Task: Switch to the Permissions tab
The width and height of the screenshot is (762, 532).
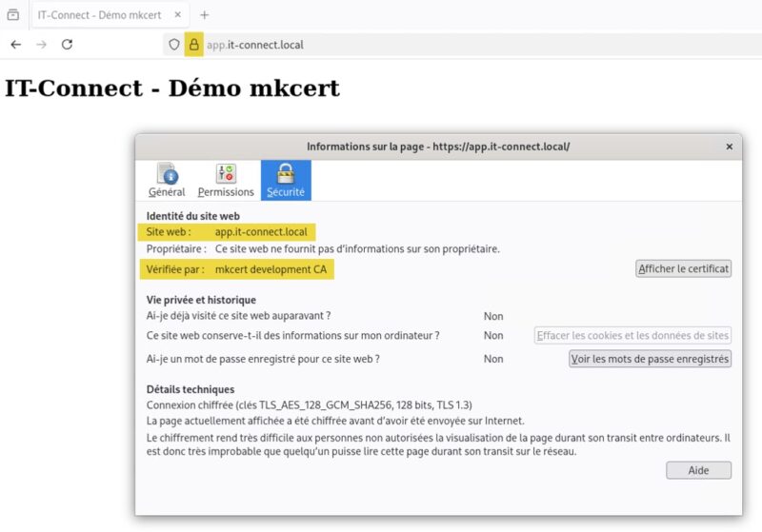Action: 226,180
